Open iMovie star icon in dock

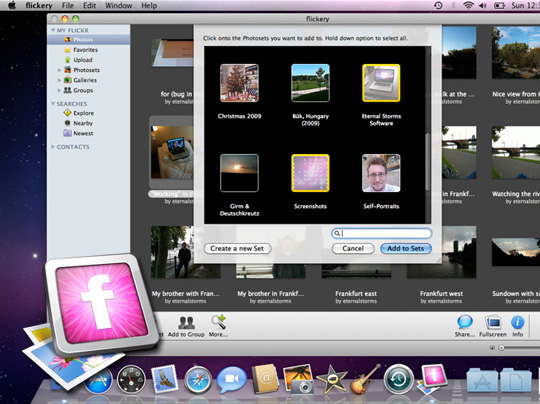(x=332, y=379)
